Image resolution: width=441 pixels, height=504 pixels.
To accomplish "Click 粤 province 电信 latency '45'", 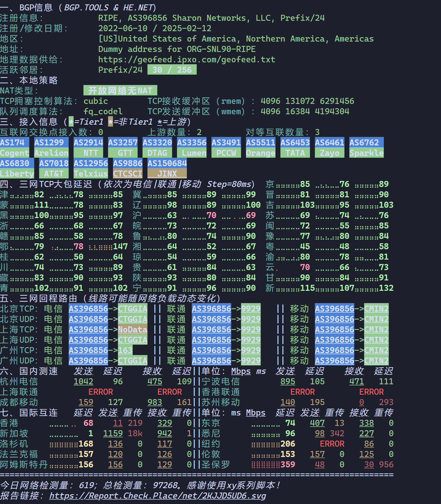I will (305, 247).
